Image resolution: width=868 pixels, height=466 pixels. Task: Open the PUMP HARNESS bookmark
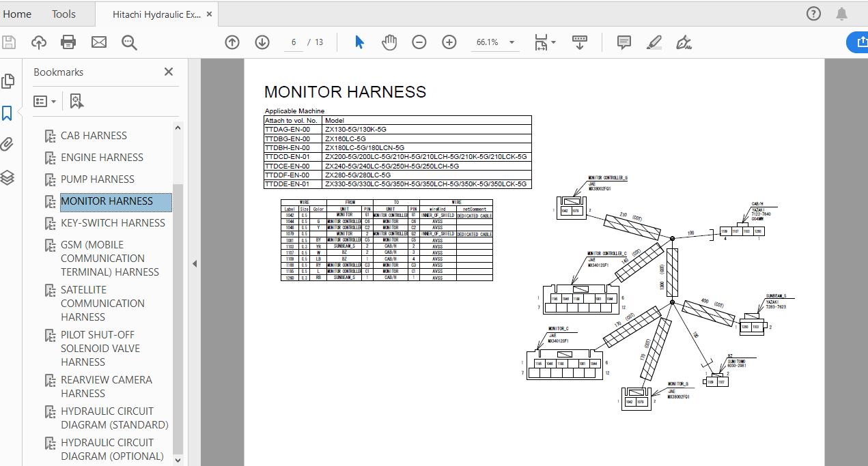(x=98, y=179)
